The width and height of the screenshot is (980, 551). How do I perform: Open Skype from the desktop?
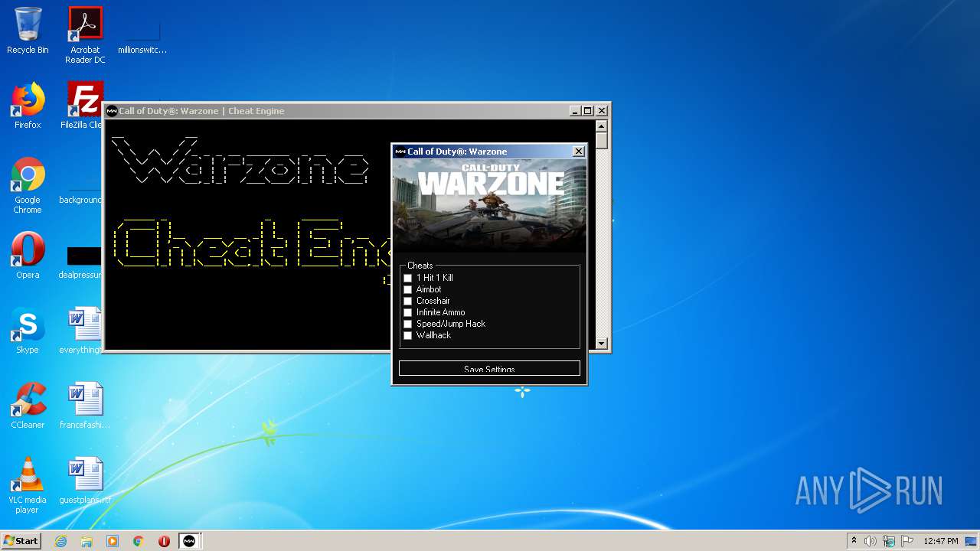pyautogui.click(x=28, y=323)
